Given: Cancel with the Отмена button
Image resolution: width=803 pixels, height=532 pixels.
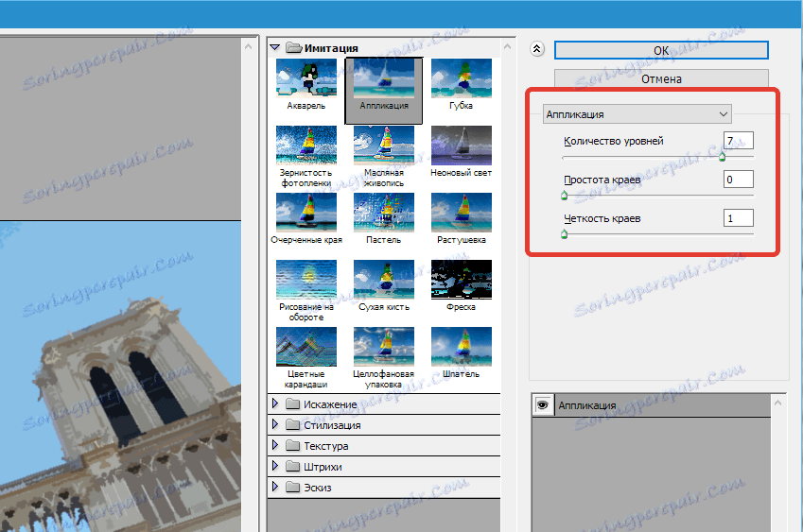Looking at the screenshot, I should [661, 78].
